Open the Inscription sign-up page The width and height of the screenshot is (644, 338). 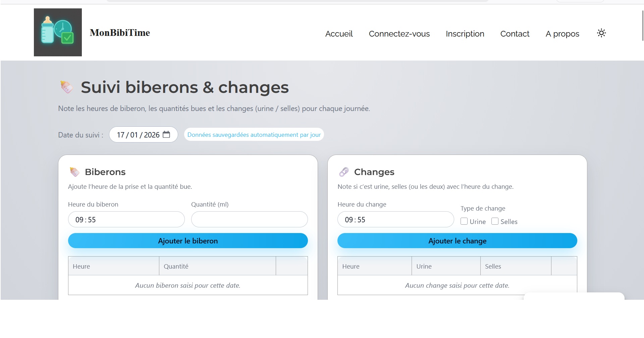click(465, 34)
